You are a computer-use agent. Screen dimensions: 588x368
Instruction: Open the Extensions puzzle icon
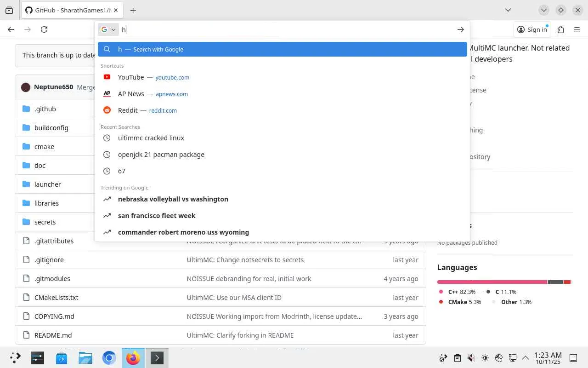[560, 29]
